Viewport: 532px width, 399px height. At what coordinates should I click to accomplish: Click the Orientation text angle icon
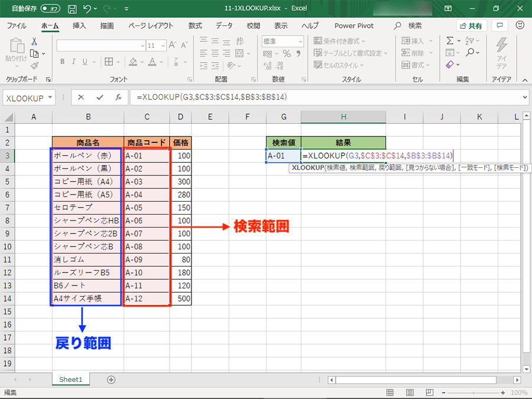coord(231,65)
